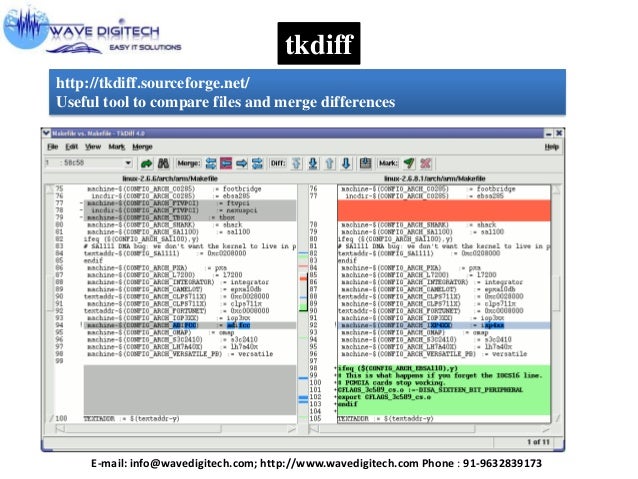This screenshot has height=479, width=638.
Task: Click the right-edge arrow of left pane scrollbar
Action: 291,429
